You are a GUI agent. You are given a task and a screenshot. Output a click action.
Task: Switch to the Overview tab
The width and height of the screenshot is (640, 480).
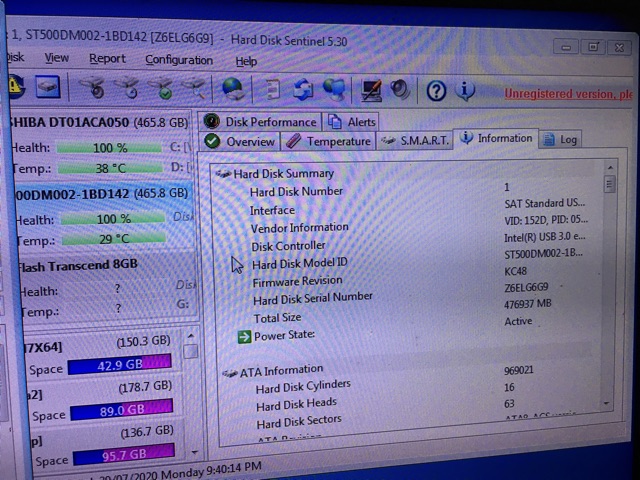pyautogui.click(x=240, y=142)
